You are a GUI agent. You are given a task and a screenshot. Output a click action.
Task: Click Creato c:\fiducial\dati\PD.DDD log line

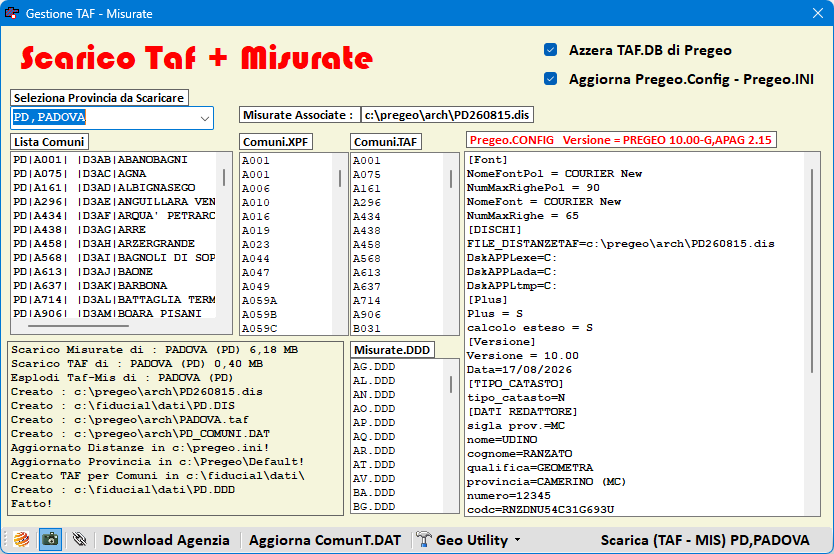pos(123,490)
